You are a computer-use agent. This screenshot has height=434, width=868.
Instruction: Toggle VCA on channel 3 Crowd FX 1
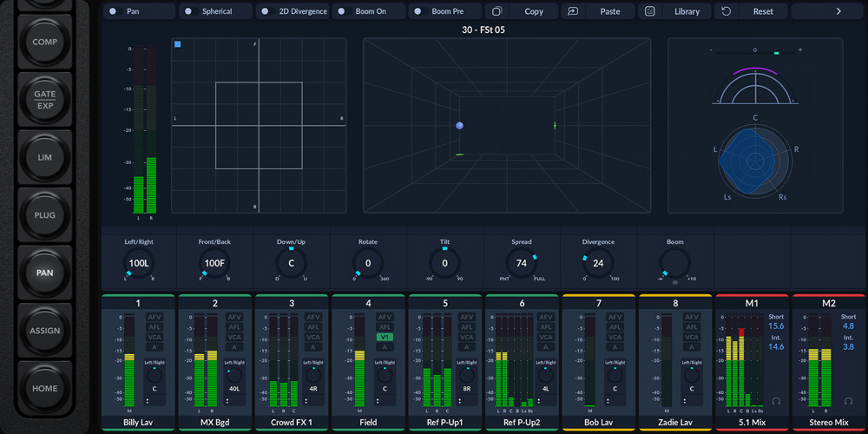tap(312, 337)
